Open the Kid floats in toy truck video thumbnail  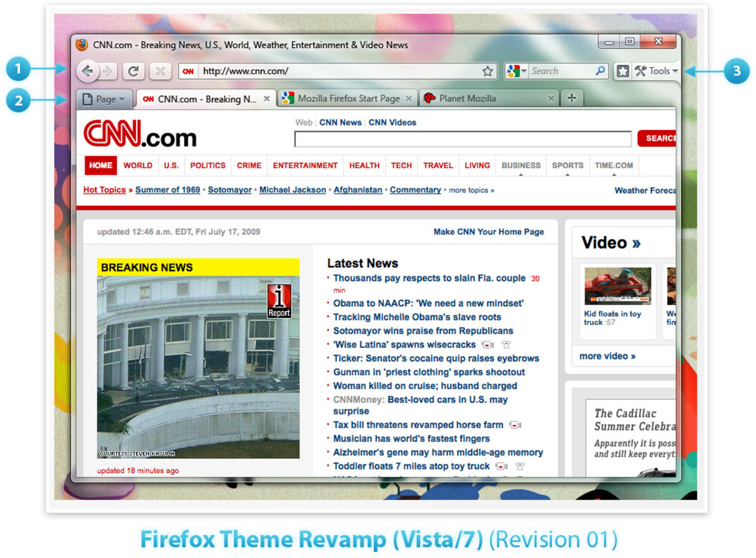pos(618,286)
